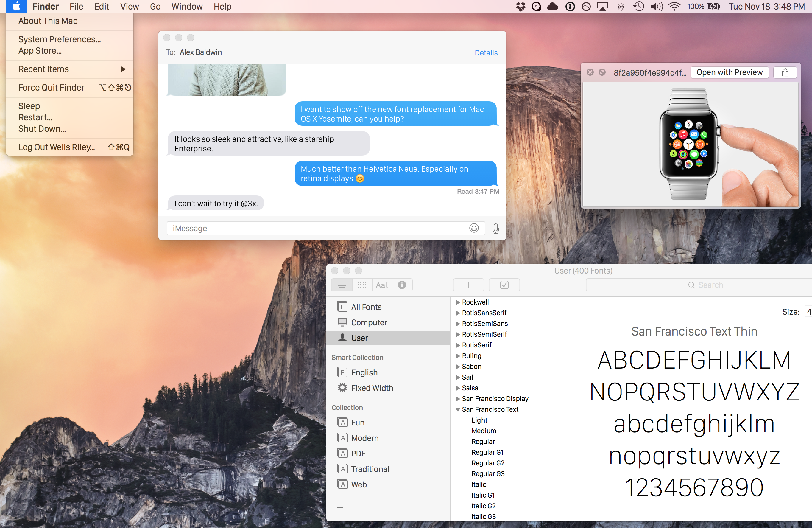
Task: Click the emoji picker icon in iMessage
Action: pyautogui.click(x=474, y=228)
